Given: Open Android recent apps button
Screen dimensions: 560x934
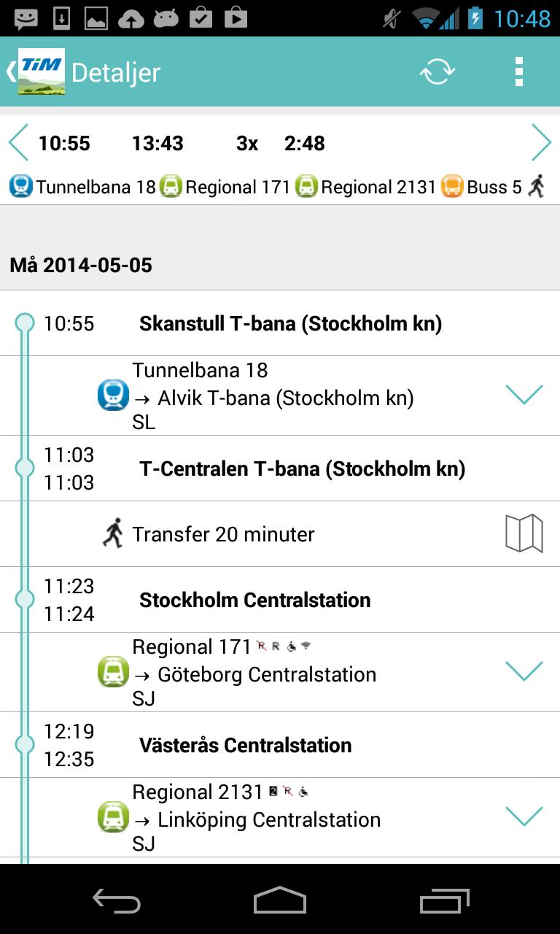Looking at the screenshot, I should click(445, 900).
